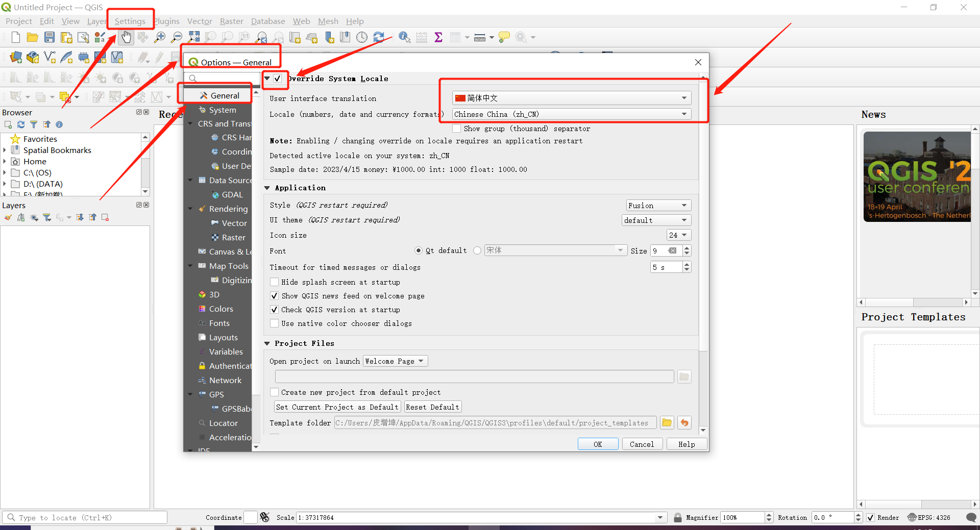Open the Style Fusion dropdown

658,206
